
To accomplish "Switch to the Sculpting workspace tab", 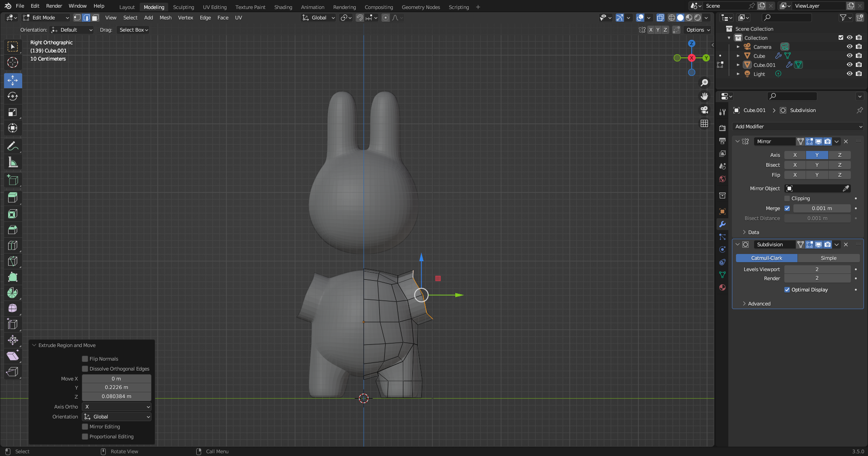I will 184,7.
